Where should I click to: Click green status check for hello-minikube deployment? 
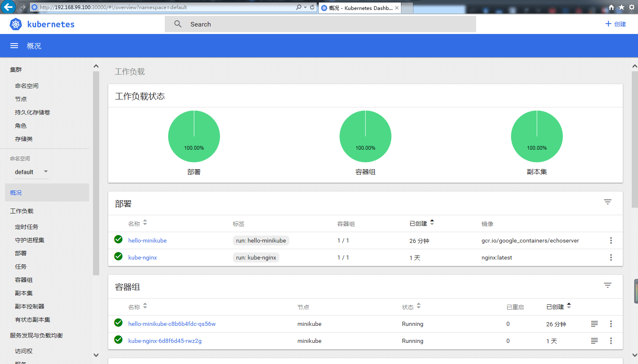coord(118,239)
